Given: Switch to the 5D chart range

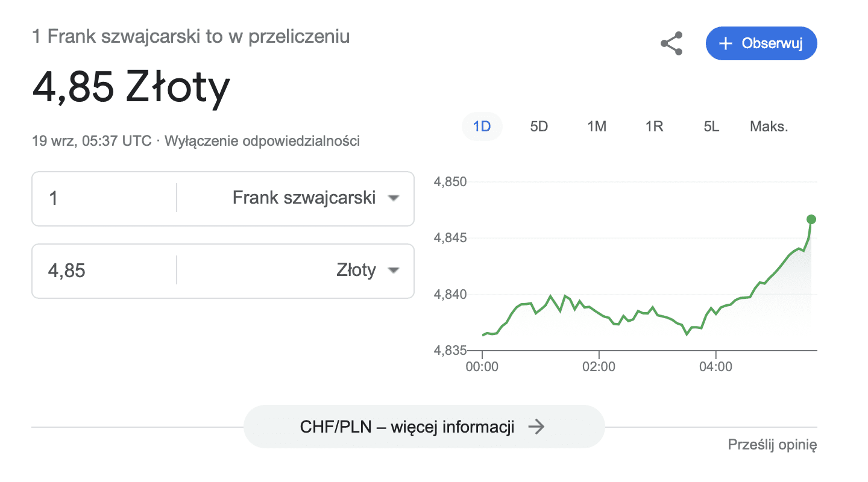Looking at the screenshot, I should 539,127.
